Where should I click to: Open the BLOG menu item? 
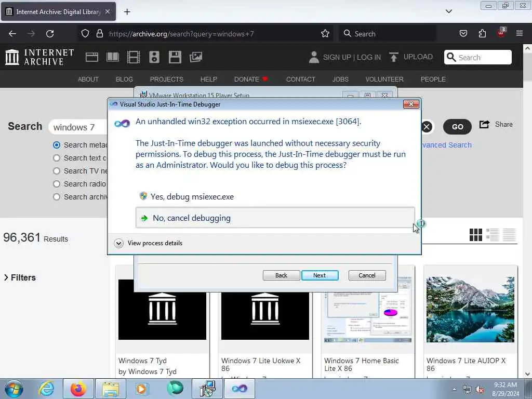[x=124, y=79]
